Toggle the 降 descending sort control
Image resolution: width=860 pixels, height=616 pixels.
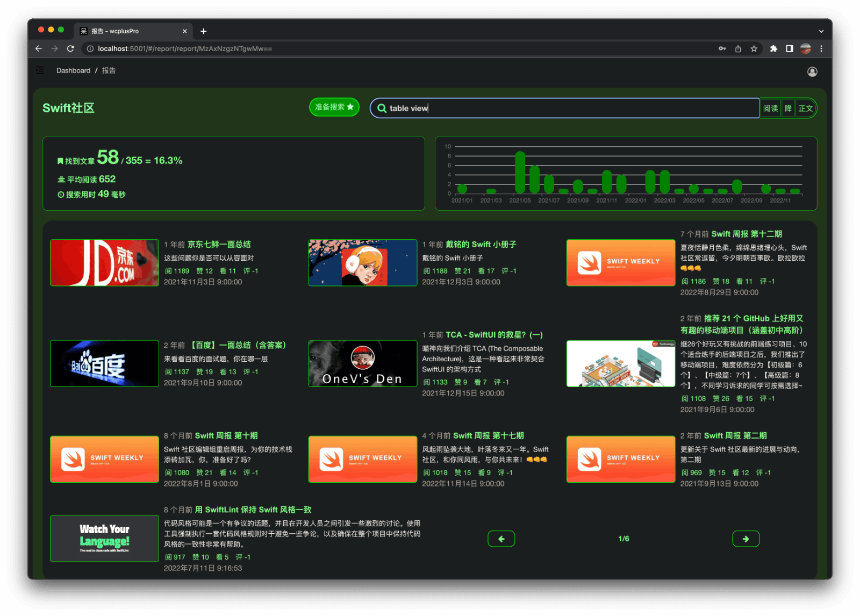(x=788, y=108)
